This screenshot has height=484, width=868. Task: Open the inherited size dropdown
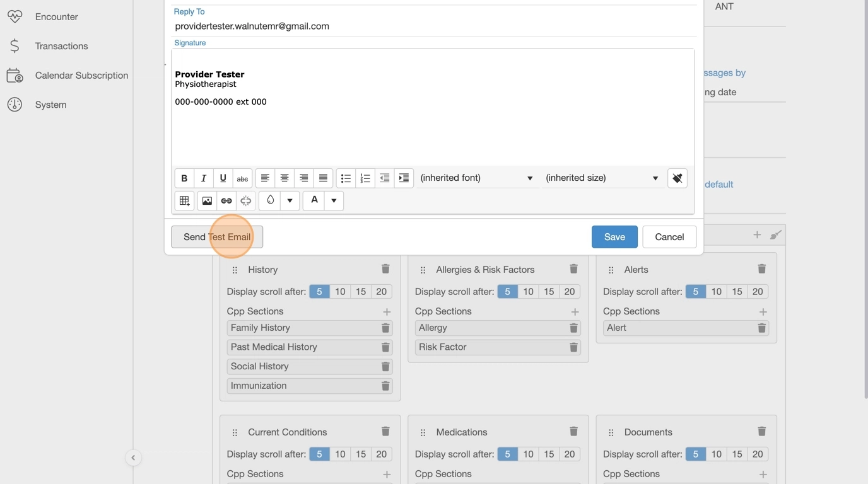pyautogui.click(x=602, y=178)
